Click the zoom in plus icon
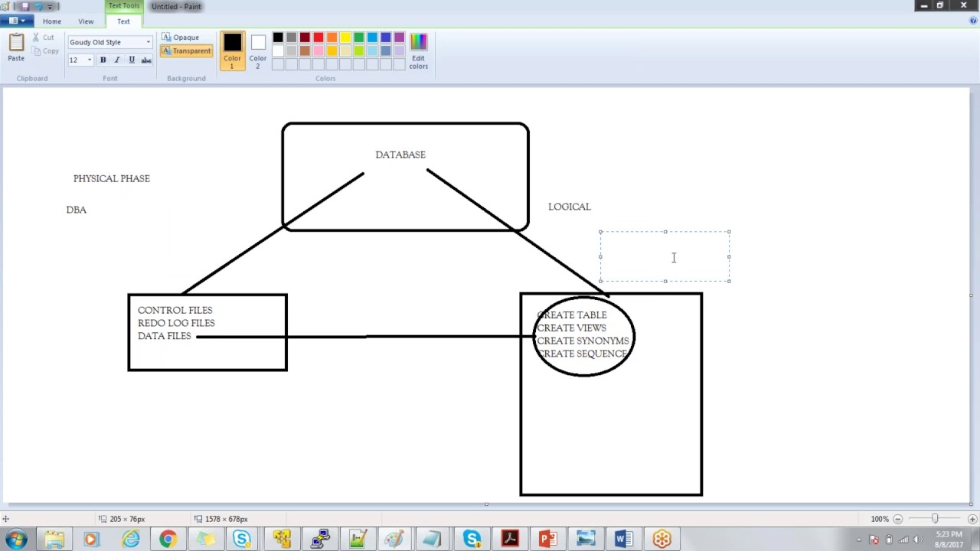The image size is (980, 551). pos(972,519)
